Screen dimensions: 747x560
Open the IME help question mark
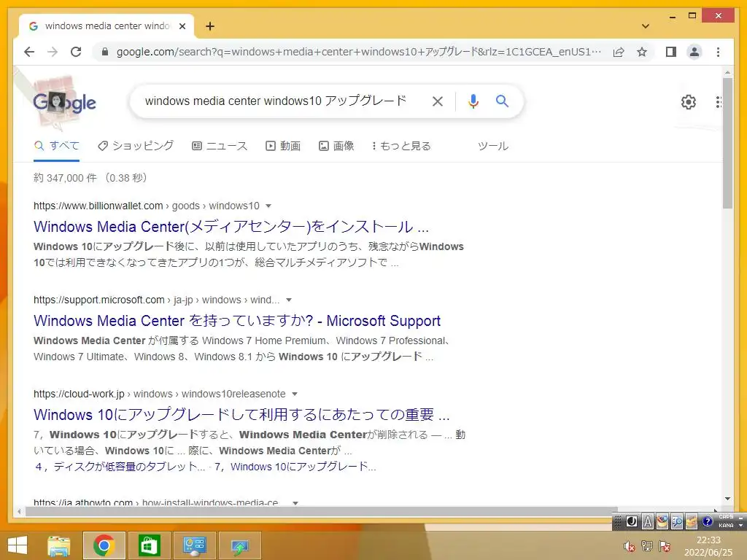tap(708, 522)
